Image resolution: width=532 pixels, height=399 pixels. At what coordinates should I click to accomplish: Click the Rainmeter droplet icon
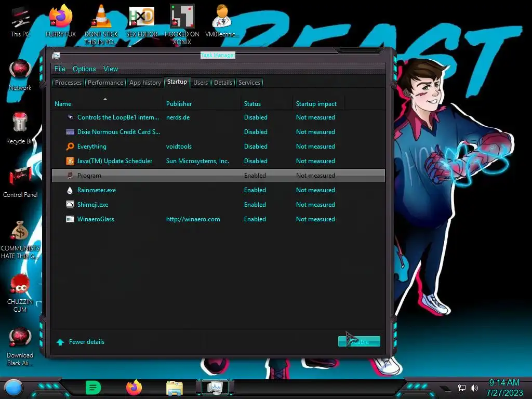[70, 190]
